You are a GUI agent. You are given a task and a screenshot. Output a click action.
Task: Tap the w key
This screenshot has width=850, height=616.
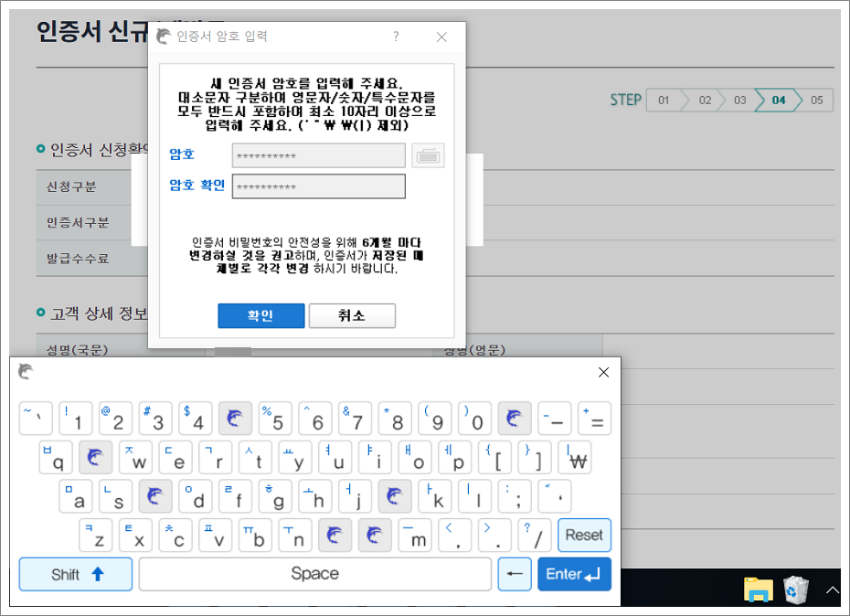point(135,457)
